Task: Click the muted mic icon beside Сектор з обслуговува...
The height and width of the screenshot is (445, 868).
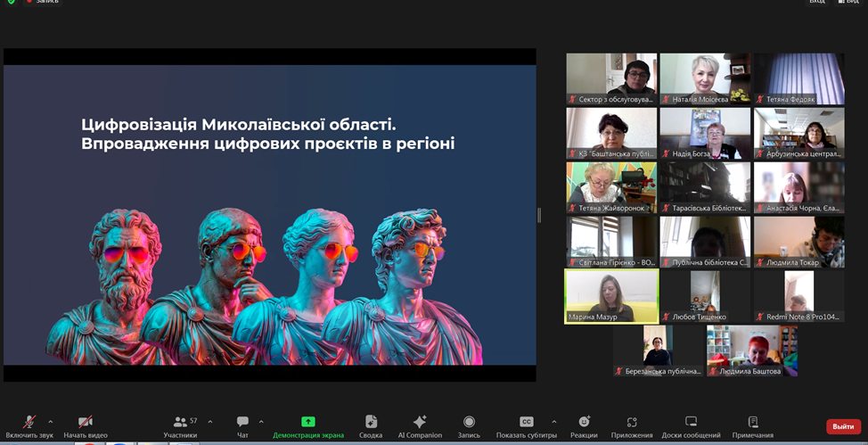Action: [572, 100]
